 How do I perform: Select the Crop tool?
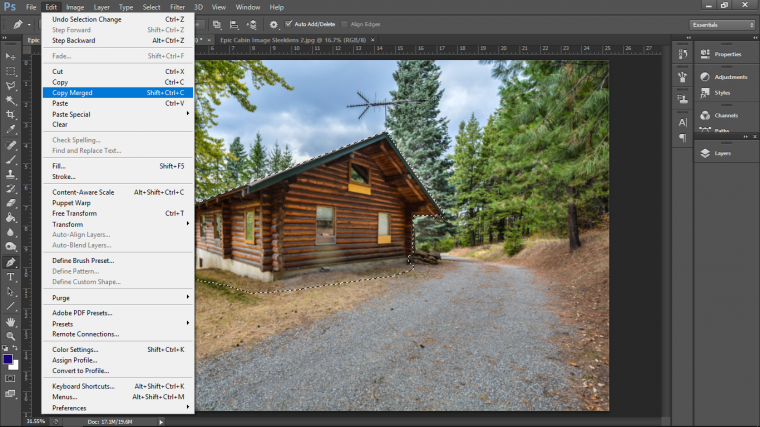[10, 115]
